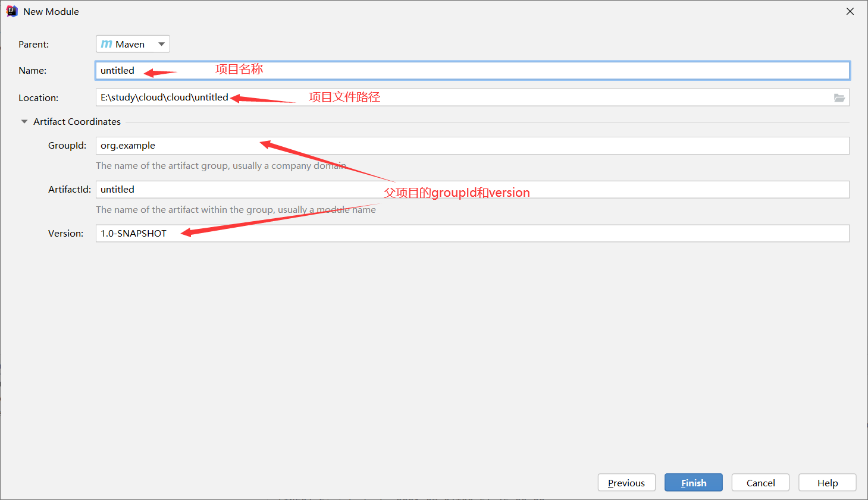Click the Location: label
Viewport: 868px width, 500px height.
tap(39, 98)
